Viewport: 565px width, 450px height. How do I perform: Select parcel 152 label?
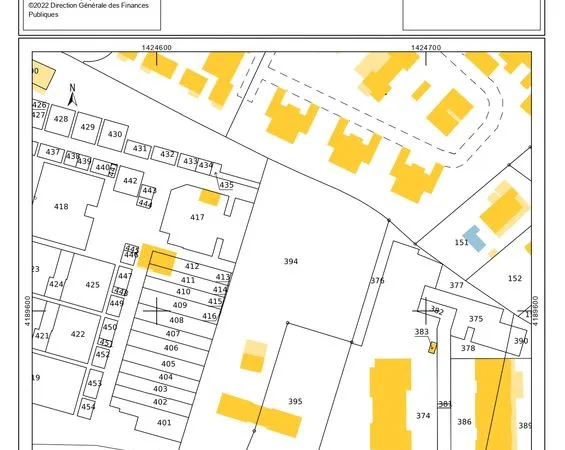click(515, 278)
